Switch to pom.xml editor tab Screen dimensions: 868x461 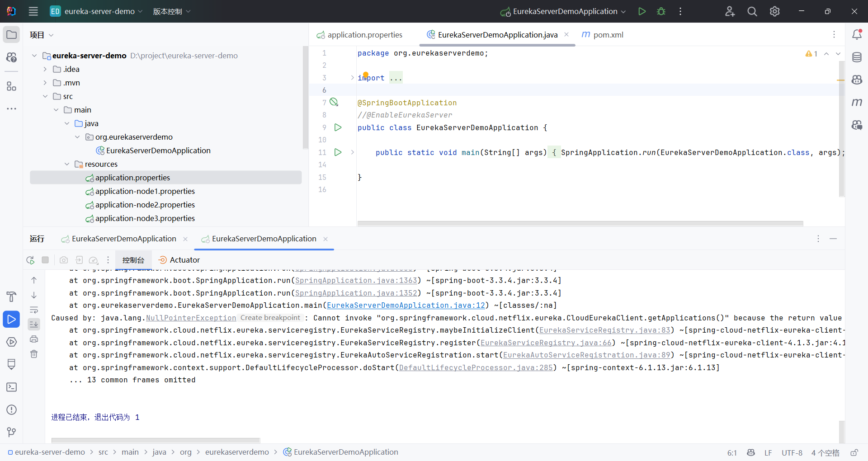[x=603, y=35]
